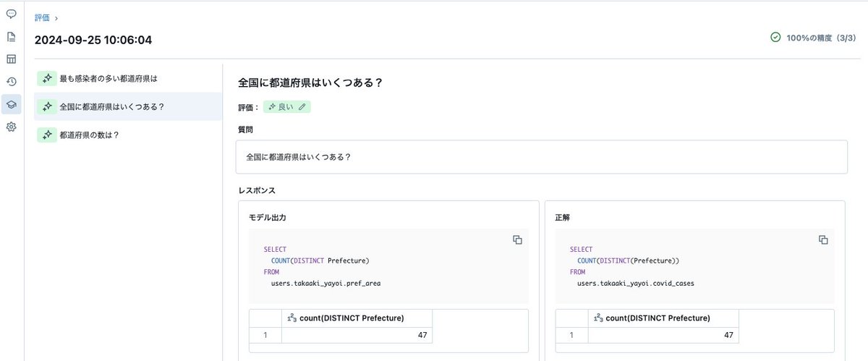Click sparkle icon beside 最も感染者の多い都道府県は
This screenshot has height=361, width=868.
tap(46, 78)
